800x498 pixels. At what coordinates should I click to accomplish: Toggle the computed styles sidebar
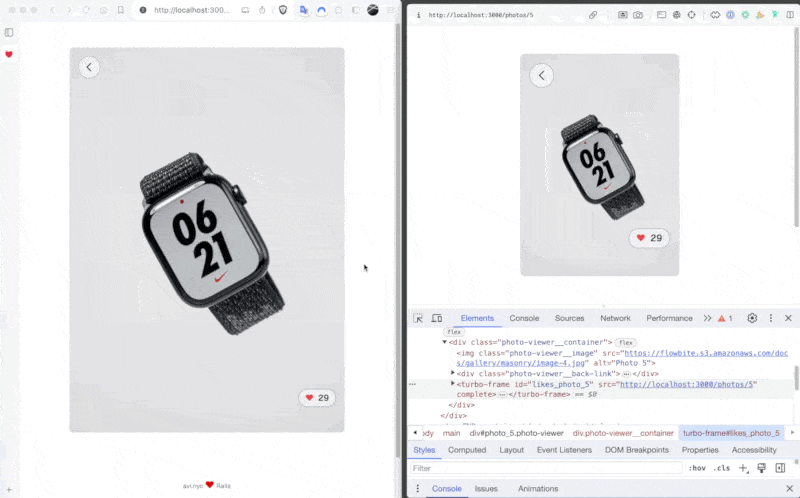[780, 468]
